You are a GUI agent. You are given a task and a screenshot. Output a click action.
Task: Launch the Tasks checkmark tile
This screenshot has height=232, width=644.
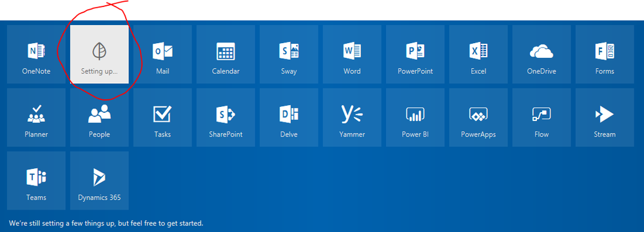point(162,117)
